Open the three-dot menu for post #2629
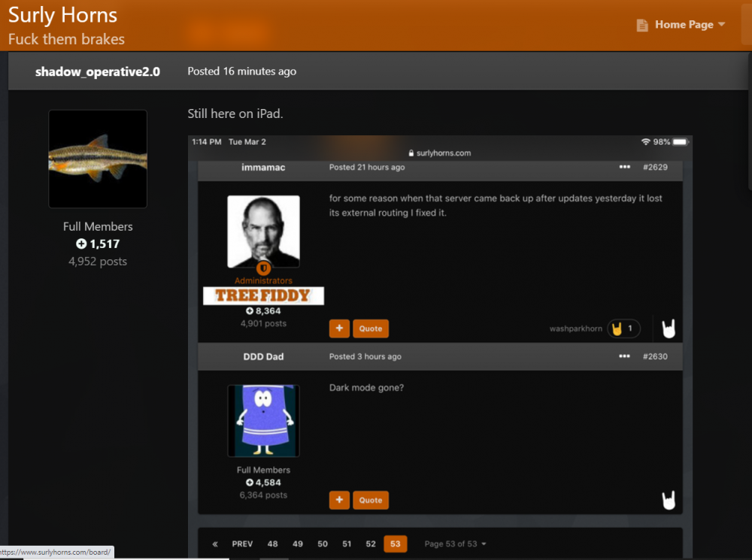752x560 pixels. click(x=624, y=167)
